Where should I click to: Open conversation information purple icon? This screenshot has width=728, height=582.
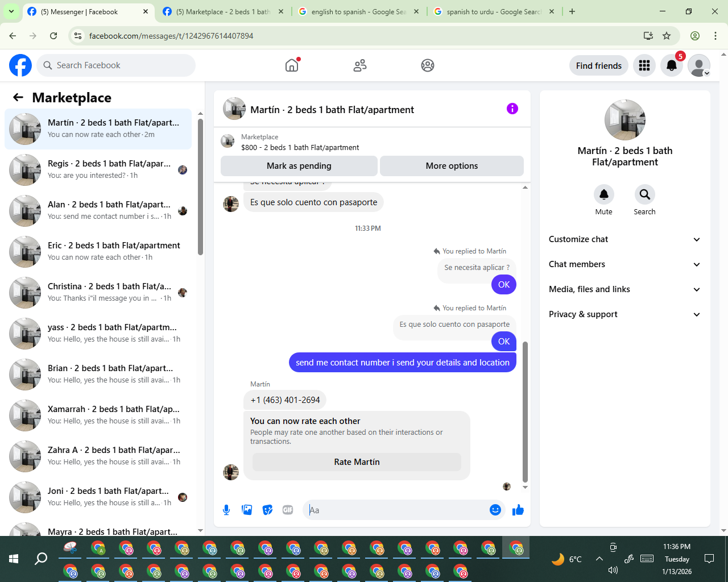[x=512, y=109]
